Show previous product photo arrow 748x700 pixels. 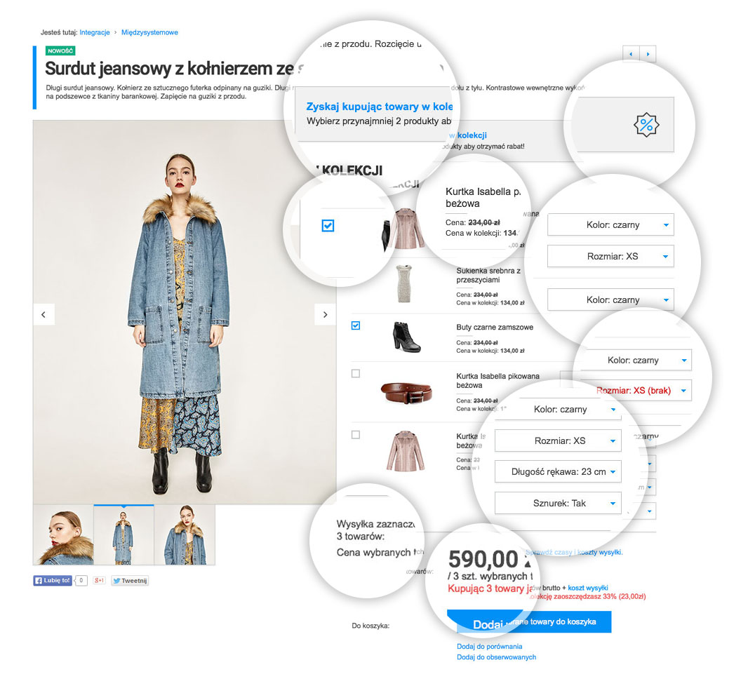tap(44, 314)
